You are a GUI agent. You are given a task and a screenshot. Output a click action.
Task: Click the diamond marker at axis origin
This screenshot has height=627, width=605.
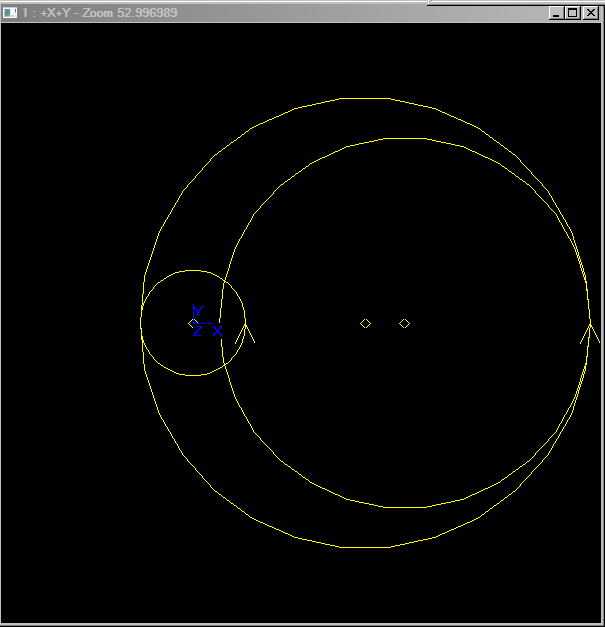192,323
